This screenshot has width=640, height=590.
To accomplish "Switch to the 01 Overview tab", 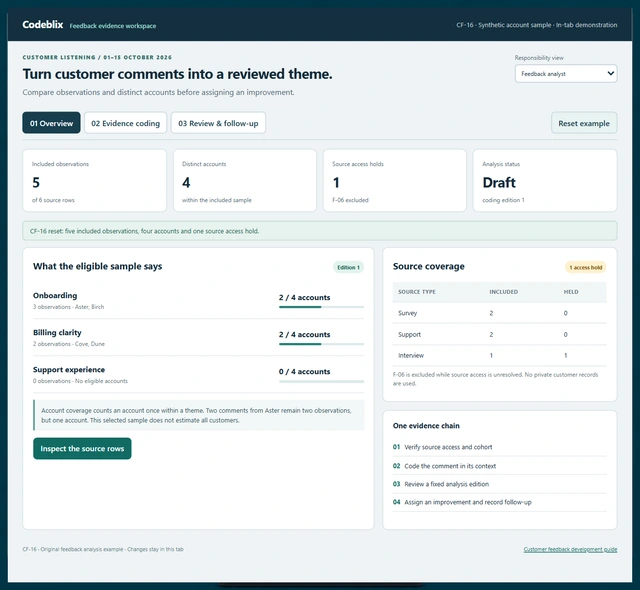I will (51, 123).
